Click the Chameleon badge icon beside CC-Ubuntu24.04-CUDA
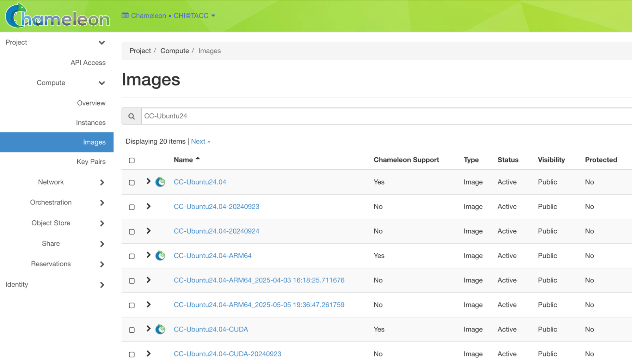The height and width of the screenshot is (364, 632). point(160,329)
